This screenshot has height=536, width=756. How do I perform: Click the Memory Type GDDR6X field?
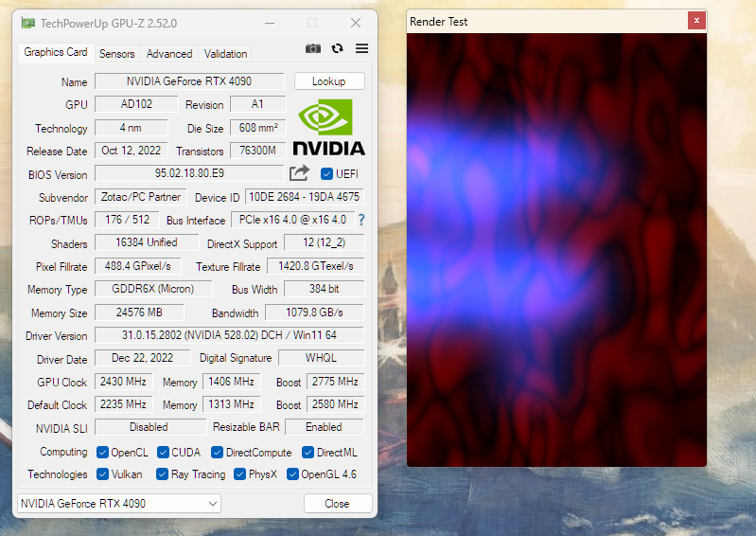pos(153,289)
